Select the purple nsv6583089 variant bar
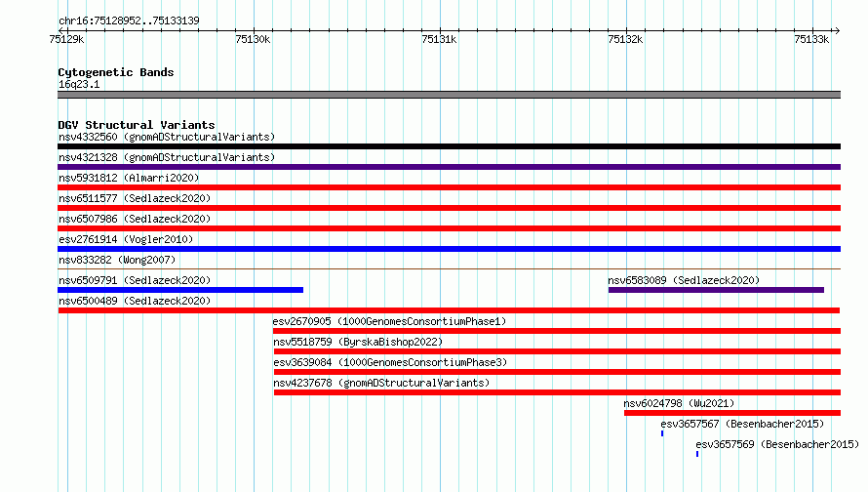Screen dimensions: 868x492 coord(716,290)
